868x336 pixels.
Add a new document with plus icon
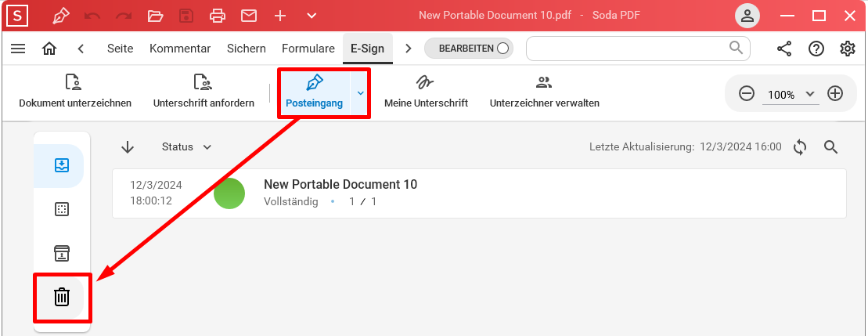coord(280,16)
